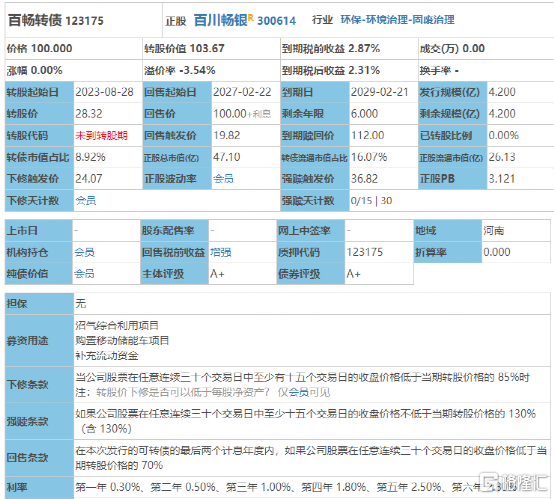Click 回售价 value 100.00+利息
The height and width of the screenshot is (499, 554).
pyautogui.click(x=242, y=114)
